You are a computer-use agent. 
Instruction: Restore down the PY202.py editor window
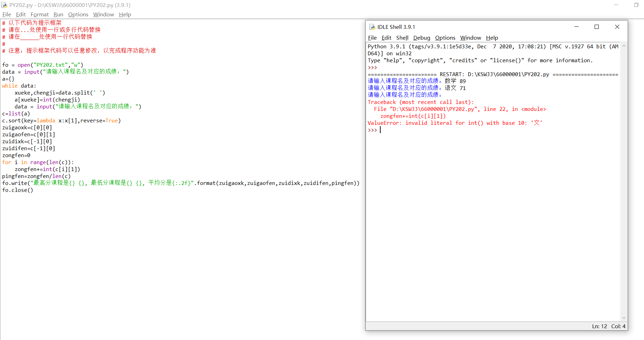click(x=636, y=5)
